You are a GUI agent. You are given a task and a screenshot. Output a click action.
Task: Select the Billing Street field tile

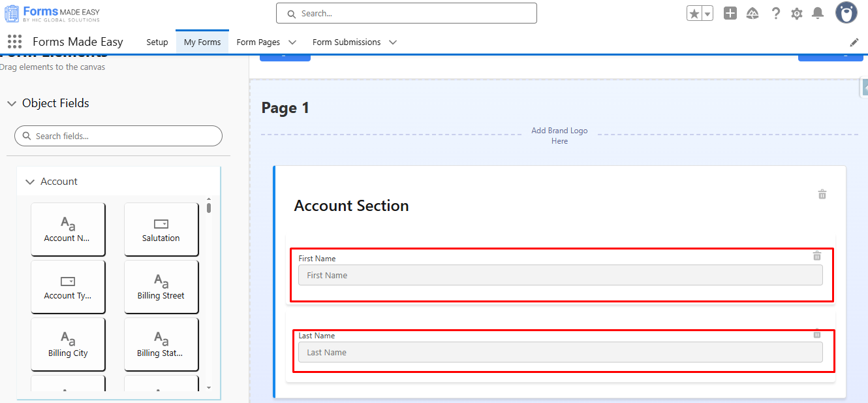coord(161,287)
